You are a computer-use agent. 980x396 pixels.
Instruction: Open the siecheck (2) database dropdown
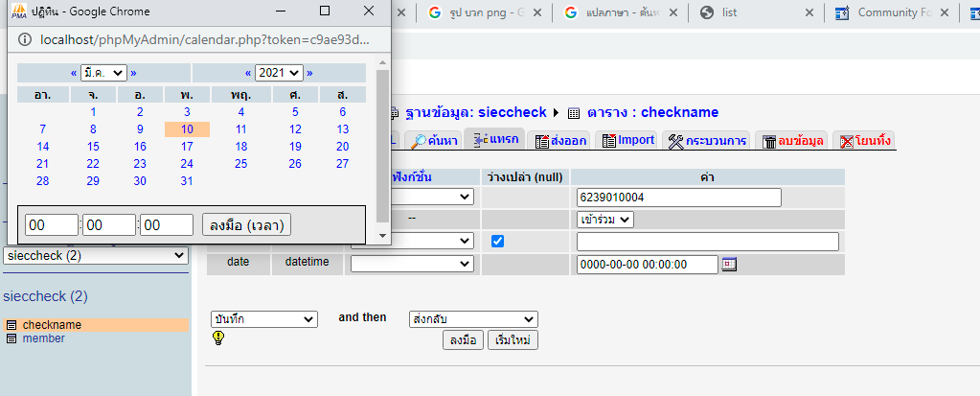click(96, 255)
